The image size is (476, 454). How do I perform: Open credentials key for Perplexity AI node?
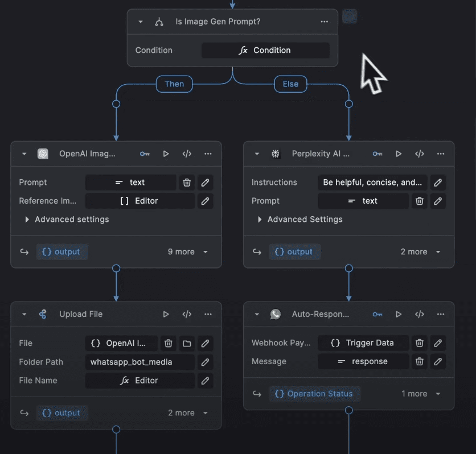(x=377, y=154)
